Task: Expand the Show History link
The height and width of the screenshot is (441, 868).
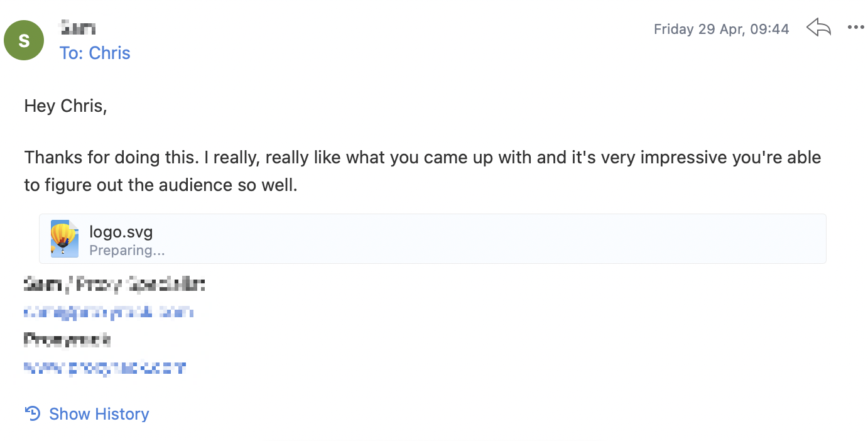Action: tap(99, 414)
